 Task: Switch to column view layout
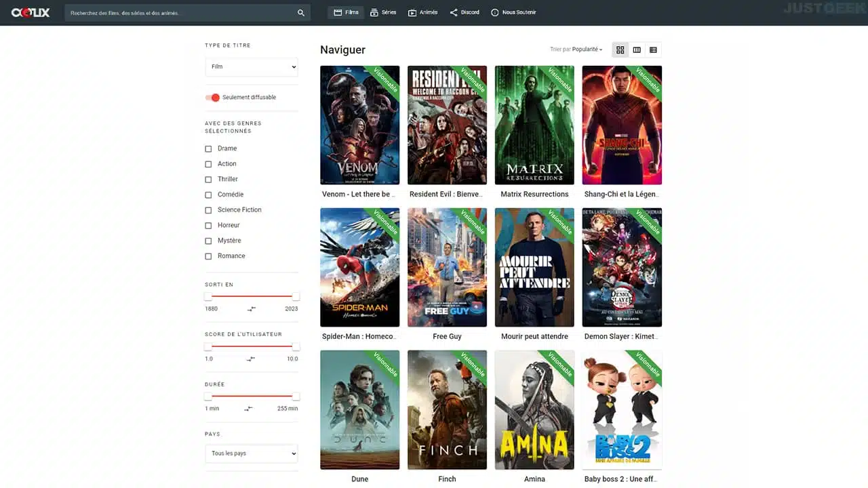click(x=637, y=49)
